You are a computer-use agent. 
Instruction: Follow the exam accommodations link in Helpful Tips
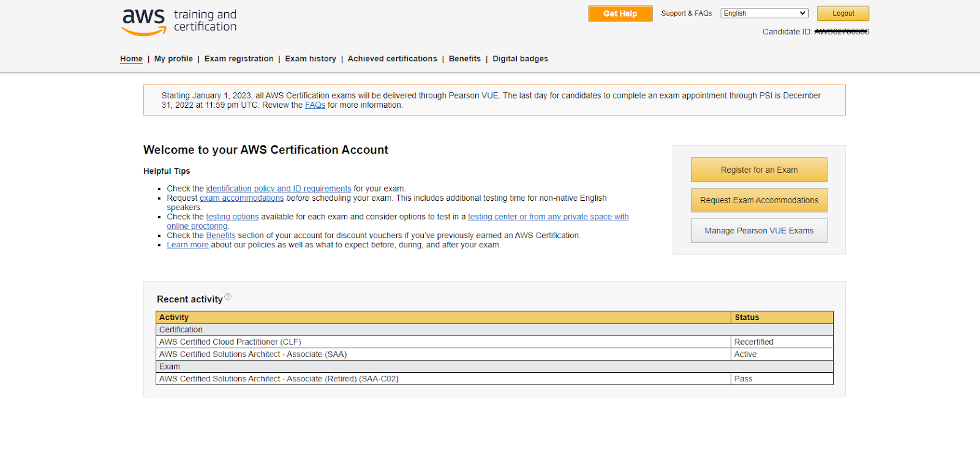(242, 198)
